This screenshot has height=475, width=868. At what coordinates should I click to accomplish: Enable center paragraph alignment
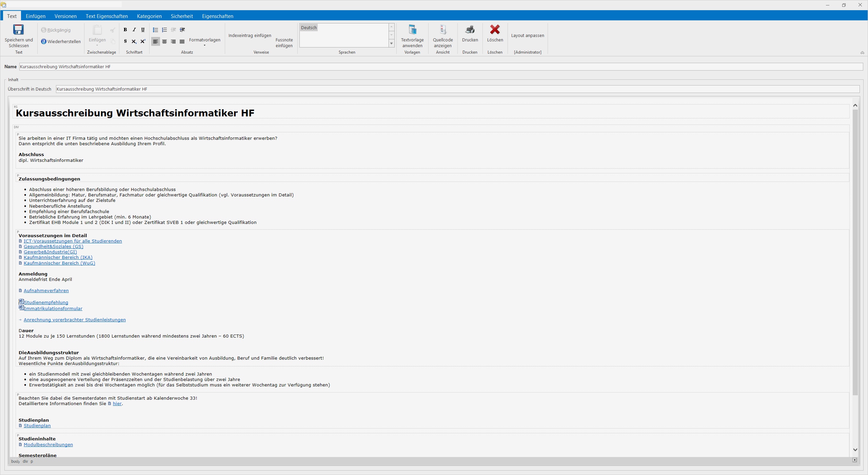point(164,41)
